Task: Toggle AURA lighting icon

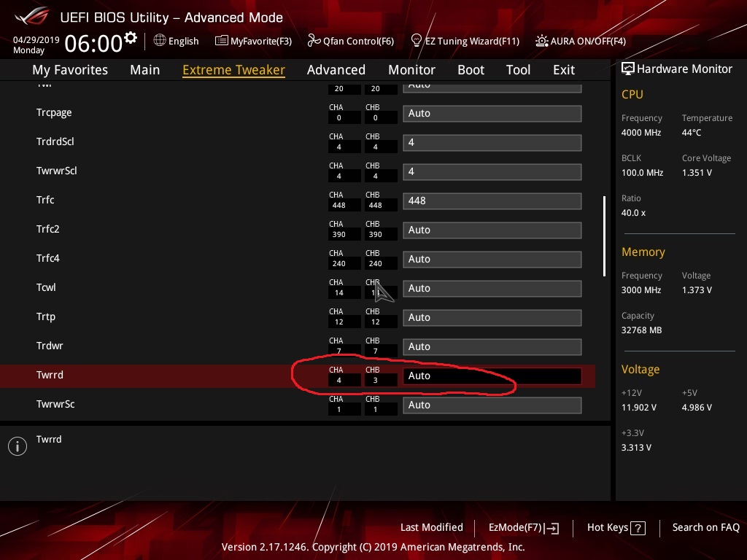Action: 542,41
